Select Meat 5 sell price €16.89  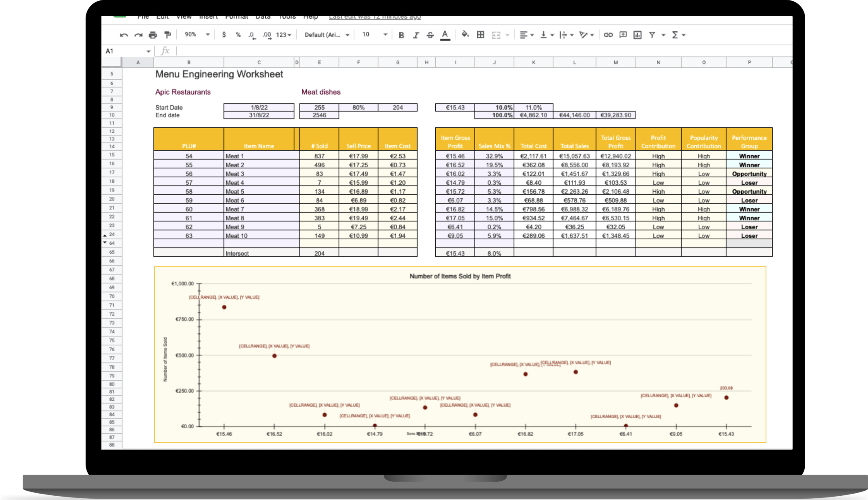click(359, 191)
